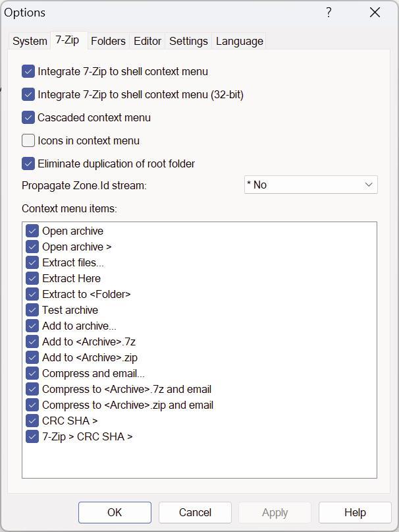The width and height of the screenshot is (399, 532).
Task: Click the OK button
Action: pos(115,512)
